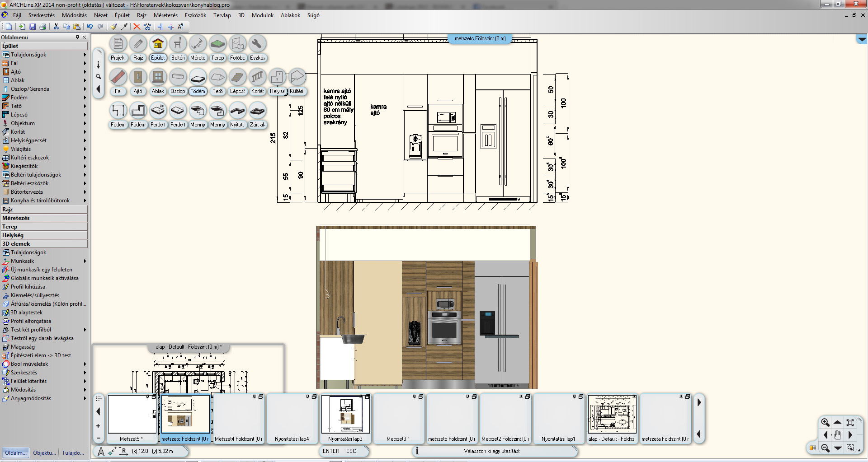Activate the pan hand tool
Screen dimensions: 868x462
[x=837, y=435]
